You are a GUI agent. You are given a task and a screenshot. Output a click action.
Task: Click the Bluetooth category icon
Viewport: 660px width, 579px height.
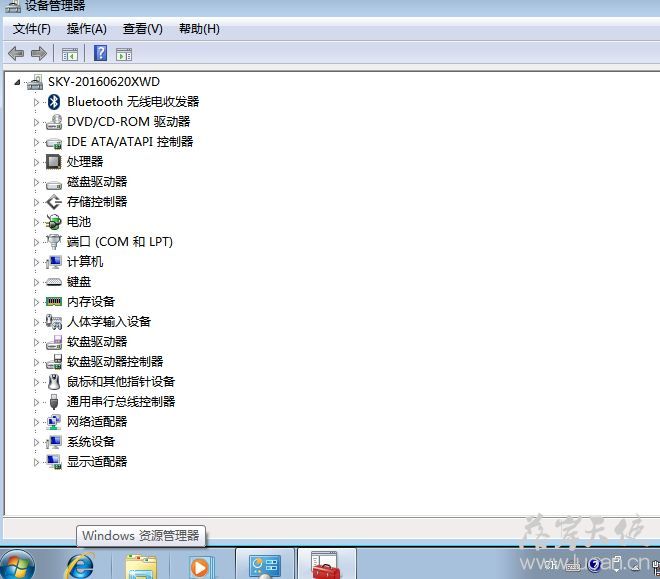pos(54,102)
